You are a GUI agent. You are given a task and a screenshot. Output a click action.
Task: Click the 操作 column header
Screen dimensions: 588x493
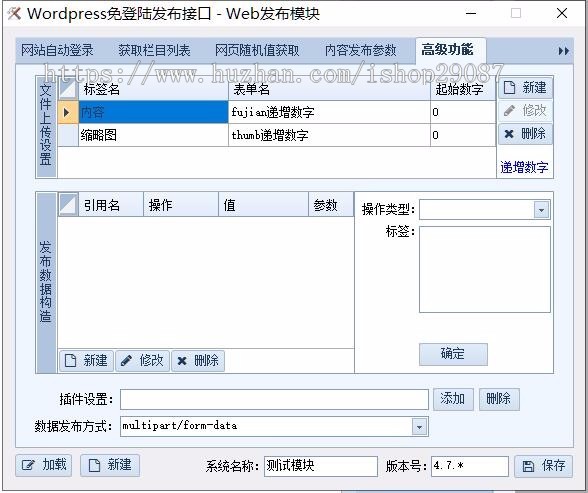pyautogui.click(x=181, y=205)
